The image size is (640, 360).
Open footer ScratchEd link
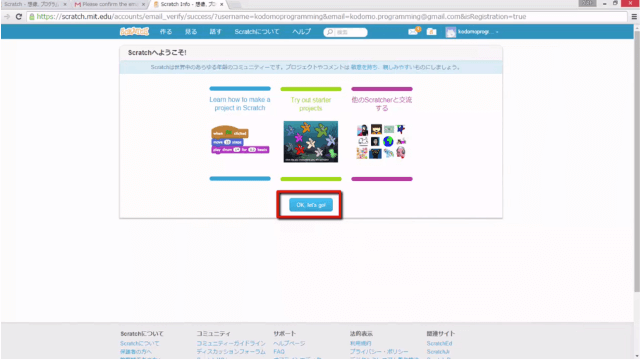(x=439, y=343)
